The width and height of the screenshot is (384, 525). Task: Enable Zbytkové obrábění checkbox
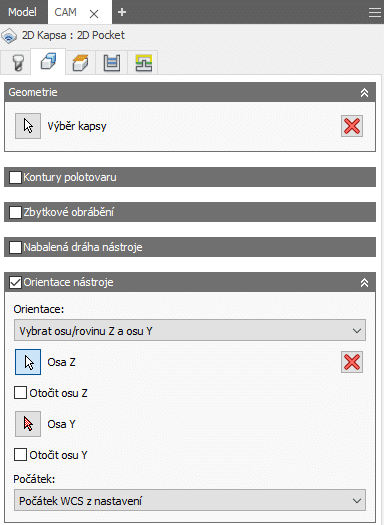pos(15,212)
